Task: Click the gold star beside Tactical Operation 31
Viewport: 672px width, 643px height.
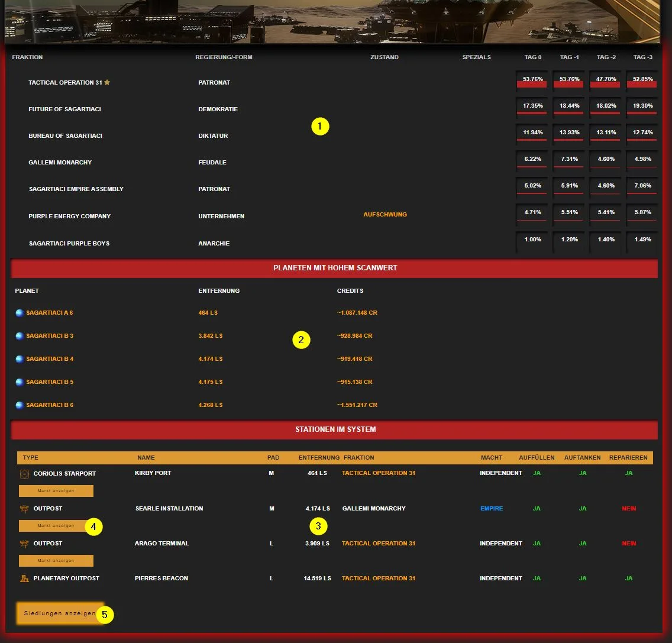Action: (107, 83)
